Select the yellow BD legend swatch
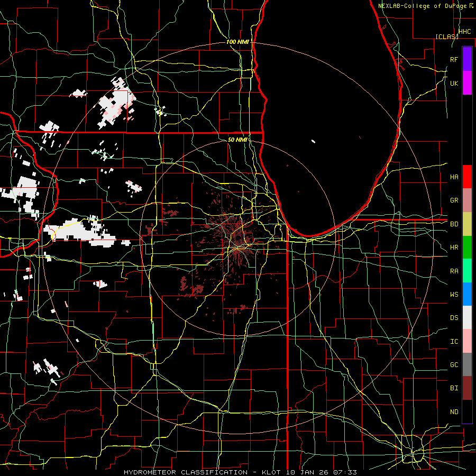The height and width of the screenshot is (476, 476). pyautogui.click(x=467, y=224)
